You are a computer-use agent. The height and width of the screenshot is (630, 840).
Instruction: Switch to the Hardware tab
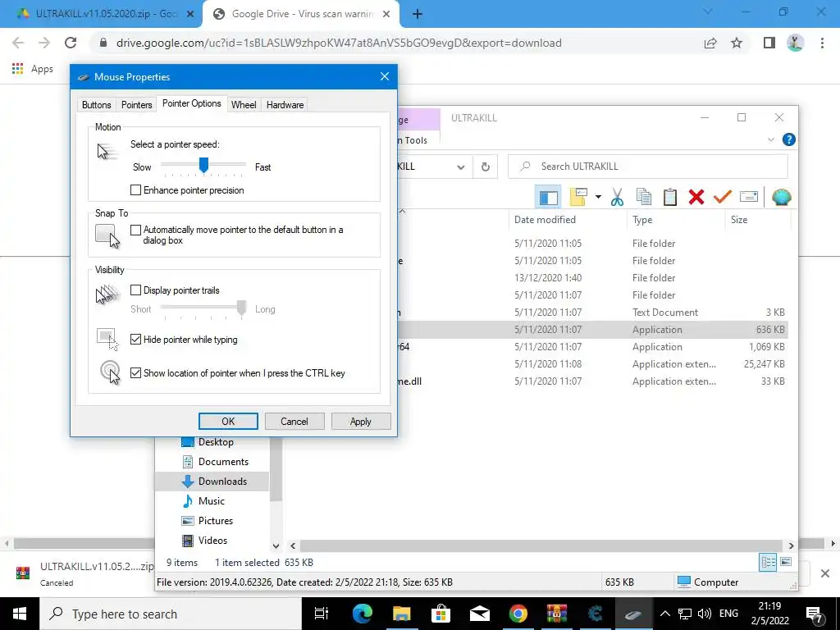pyautogui.click(x=285, y=105)
